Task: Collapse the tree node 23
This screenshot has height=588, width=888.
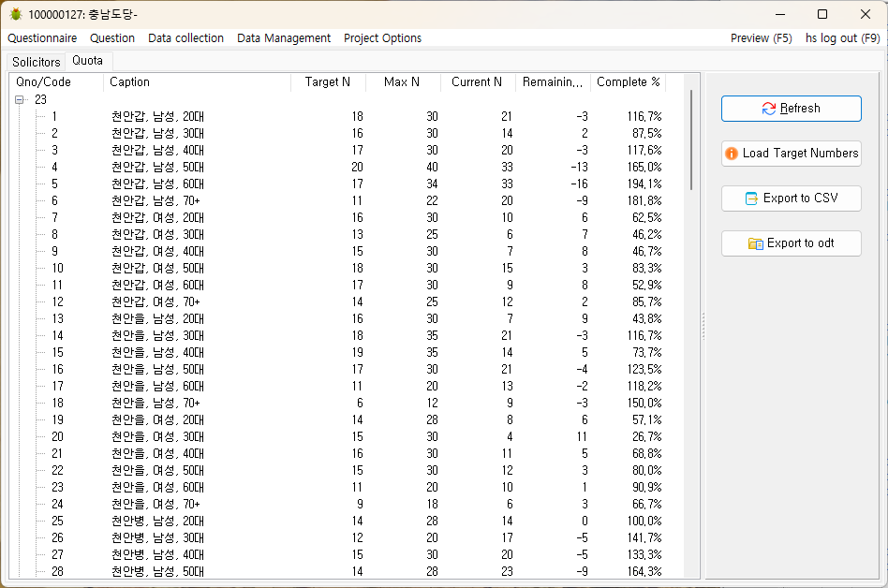Action: [x=20, y=100]
